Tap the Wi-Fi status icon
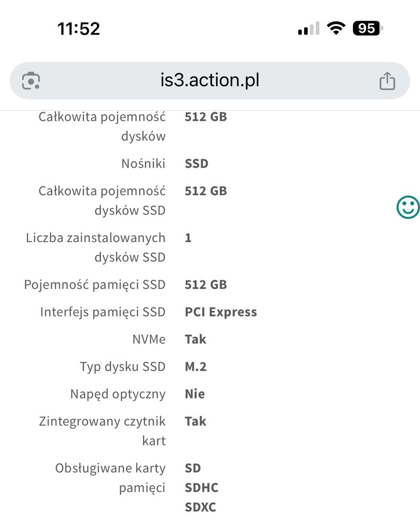 tap(336, 28)
